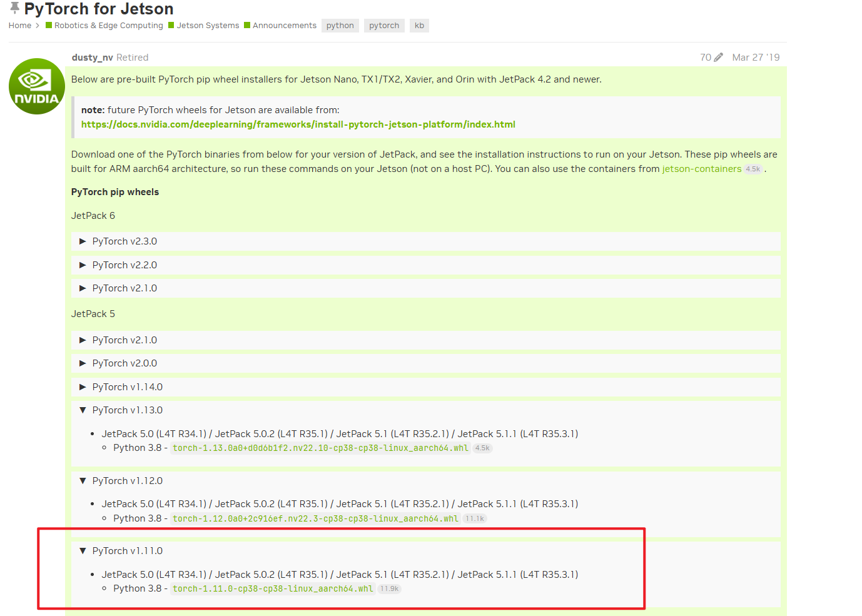Expand JetPack 6 PyTorch v2.3.0 section
The height and width of the screenshot is (616, 862).
coord(426,241)
